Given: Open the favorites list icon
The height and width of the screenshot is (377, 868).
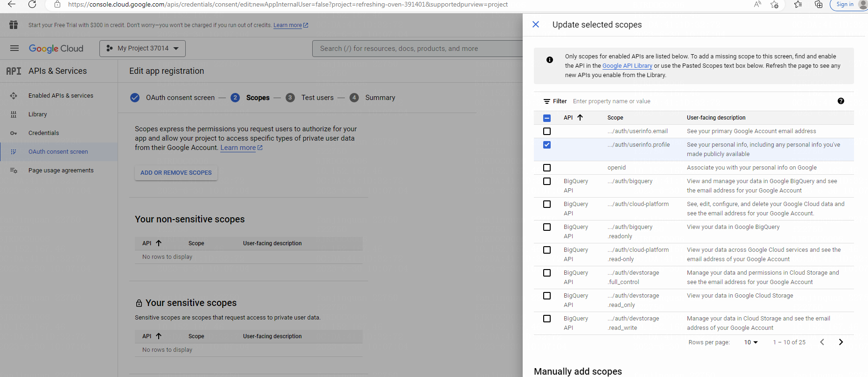Looking at the screenshot, I should 798,4.
